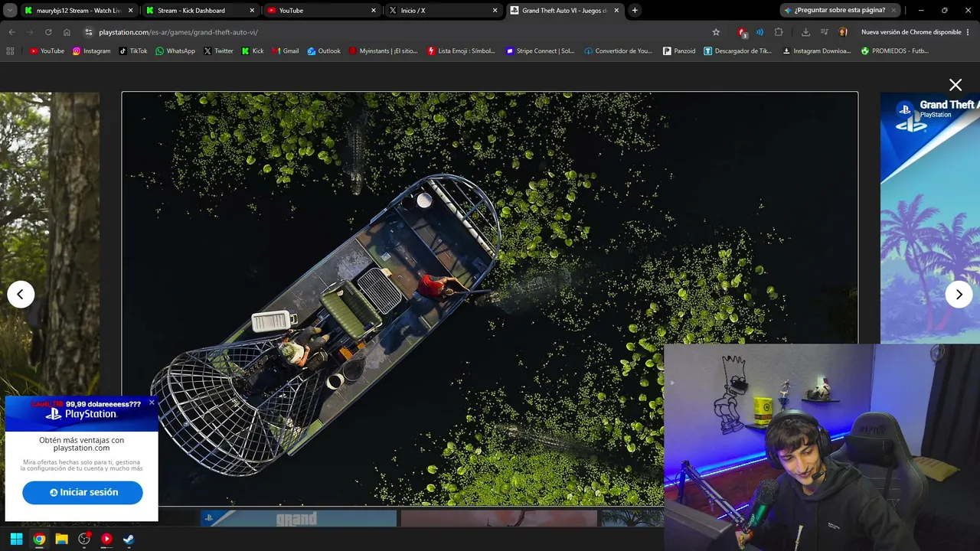Image resolution: width=980 pixels, height=551 pixels.
Task: Open the Twitter bookmark
Action: 218,51
